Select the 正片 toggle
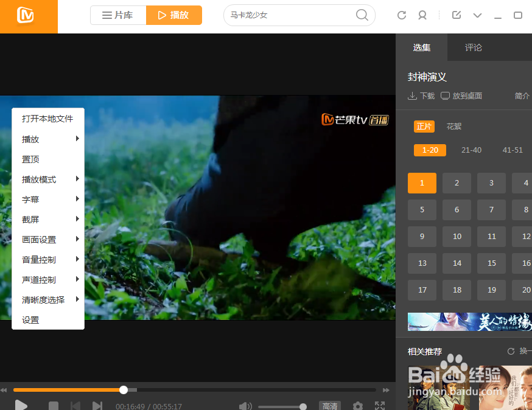 pos(424,127)
